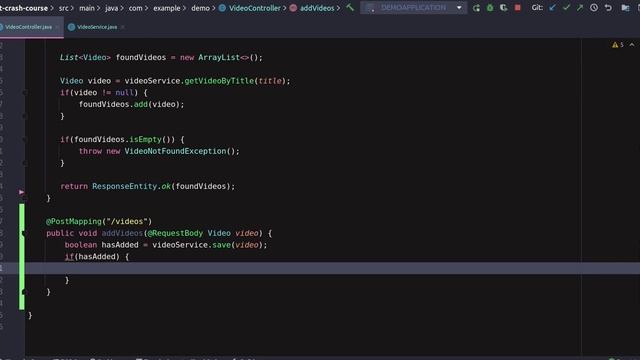Click the red gutter marker near the return line
The image size is (640, 360).
click(21, 192)
